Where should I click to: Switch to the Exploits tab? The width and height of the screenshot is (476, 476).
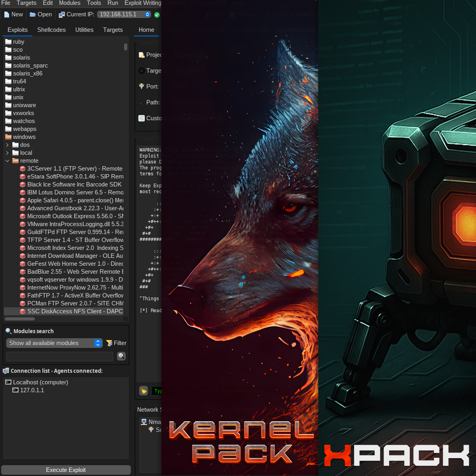click(17, 30)
